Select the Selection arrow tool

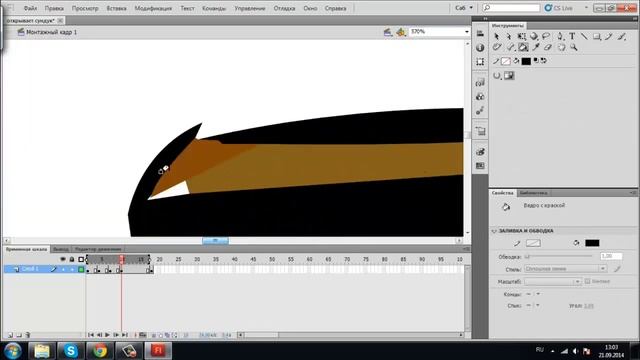[x=496, y=37]
